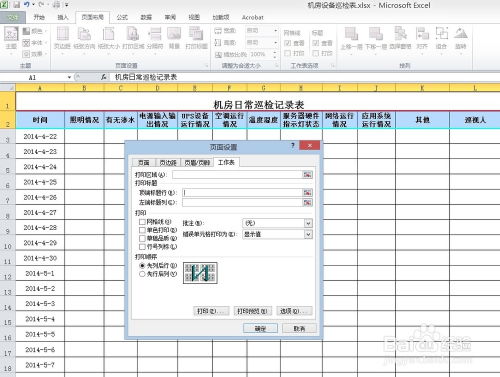Open the Themes (主题) gallery icon

pos(11,34)
